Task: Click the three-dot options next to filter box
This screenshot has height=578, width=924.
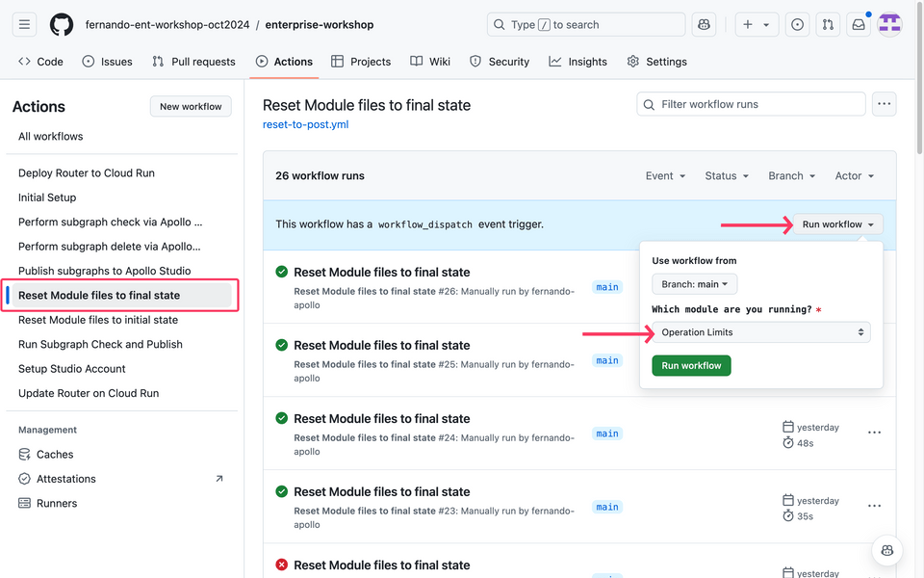Action: [x=884, y=104]
